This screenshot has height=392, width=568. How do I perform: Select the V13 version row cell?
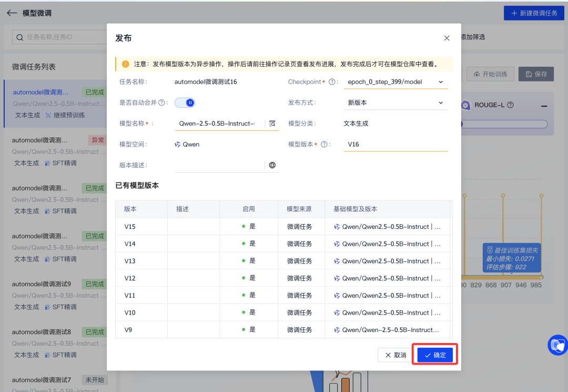(x=141, y=261)
